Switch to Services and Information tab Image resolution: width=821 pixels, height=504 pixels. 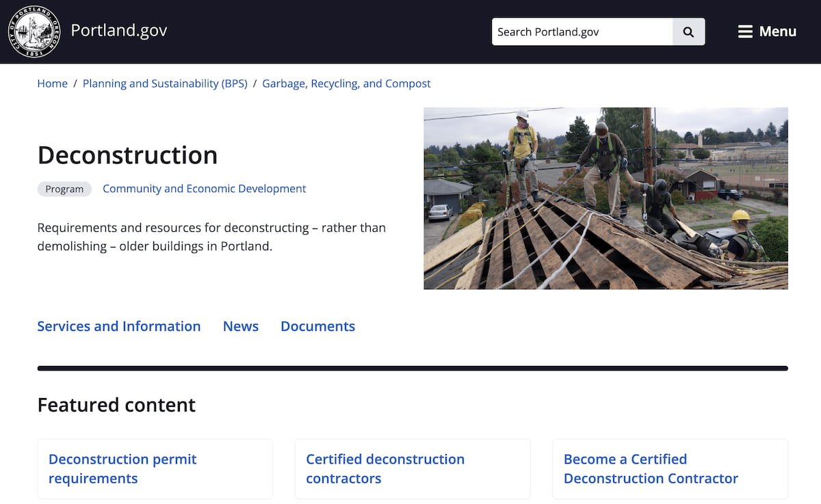119,326
